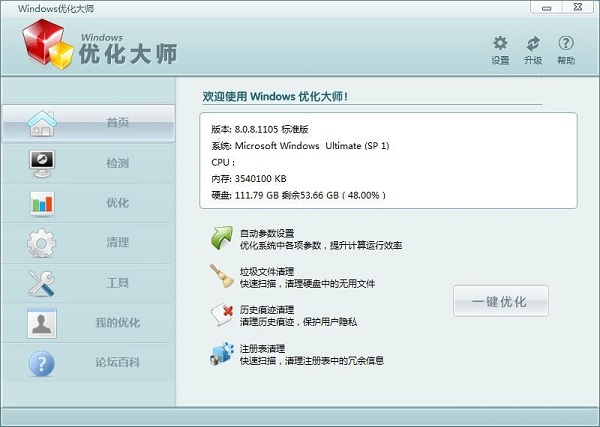The height and width of the screenshot is (427, 600).
Task: Click the 帮助 label in header
Action: [566, 60]
